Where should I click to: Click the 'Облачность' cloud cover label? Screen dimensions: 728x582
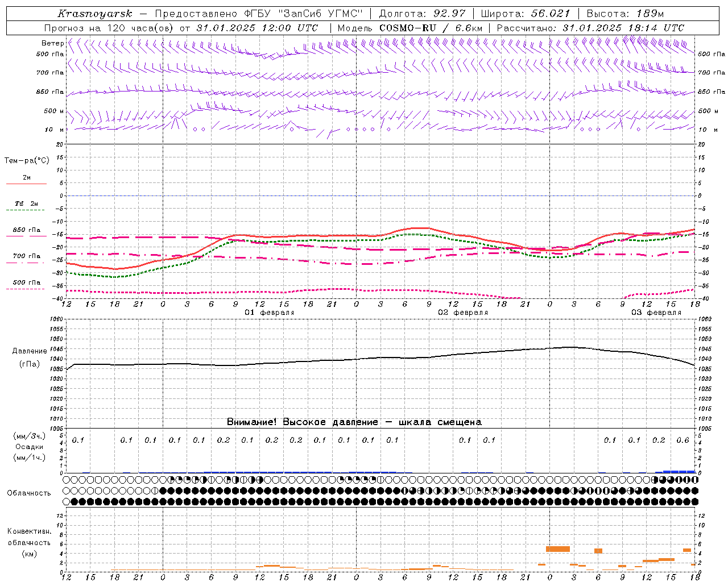tap(29, 493)
